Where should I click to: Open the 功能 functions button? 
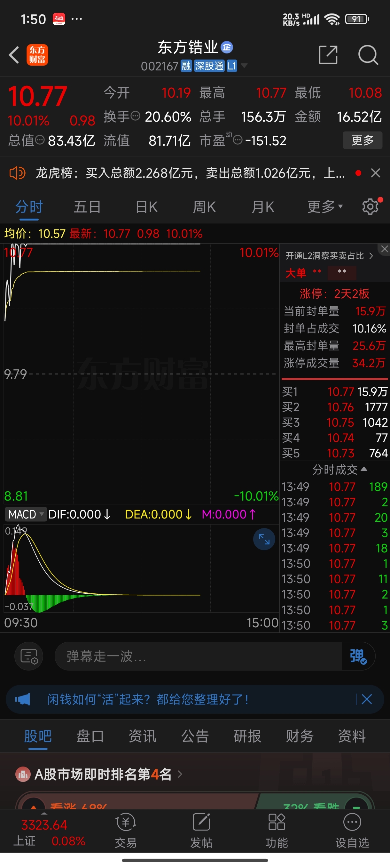277,831
